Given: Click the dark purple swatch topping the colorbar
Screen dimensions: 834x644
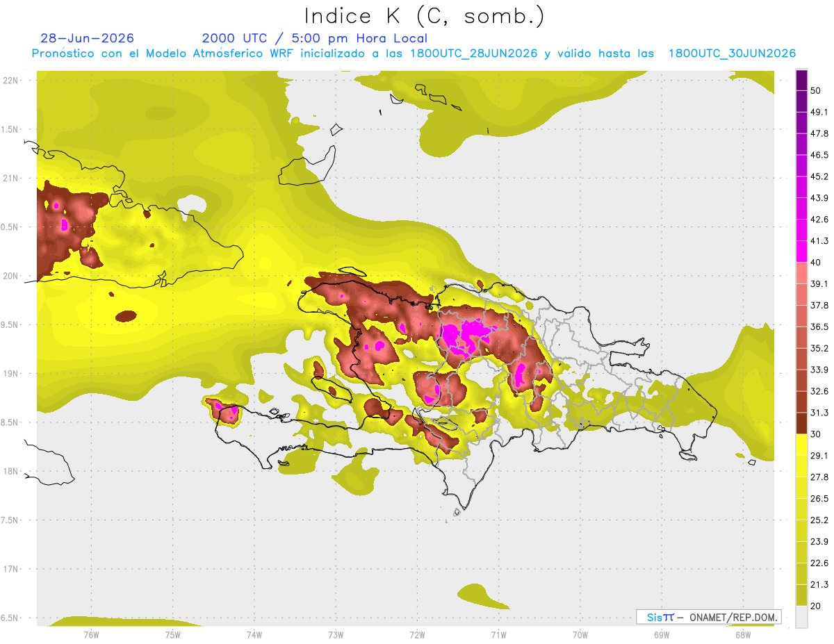Looking at the screenshot, I should pyautogui.click(x=801, y=80).
